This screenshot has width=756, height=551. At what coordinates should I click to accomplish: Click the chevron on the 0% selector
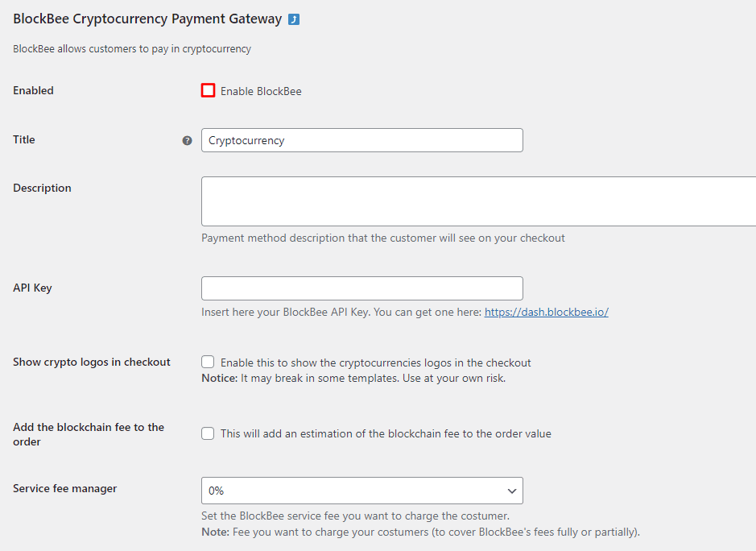511,490
